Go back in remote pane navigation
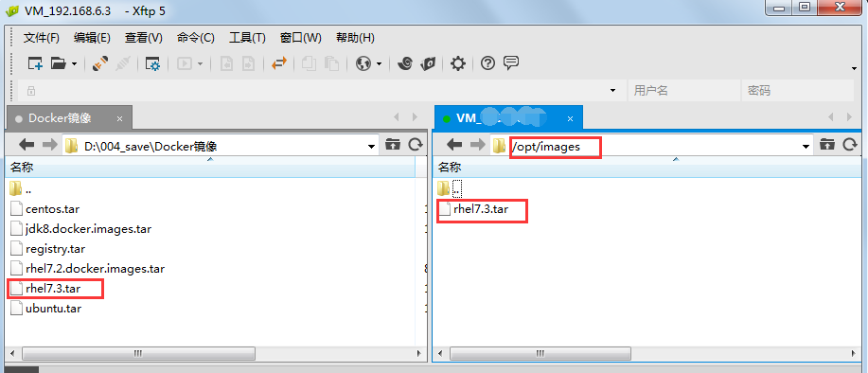The height and width of the screenshot is (373, 868). click(454, 145)
